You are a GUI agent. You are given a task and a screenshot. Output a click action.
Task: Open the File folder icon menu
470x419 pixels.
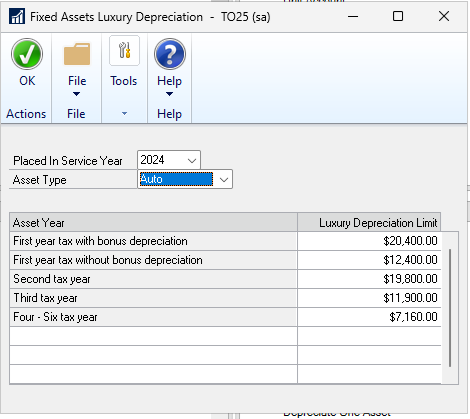point(77,54)
